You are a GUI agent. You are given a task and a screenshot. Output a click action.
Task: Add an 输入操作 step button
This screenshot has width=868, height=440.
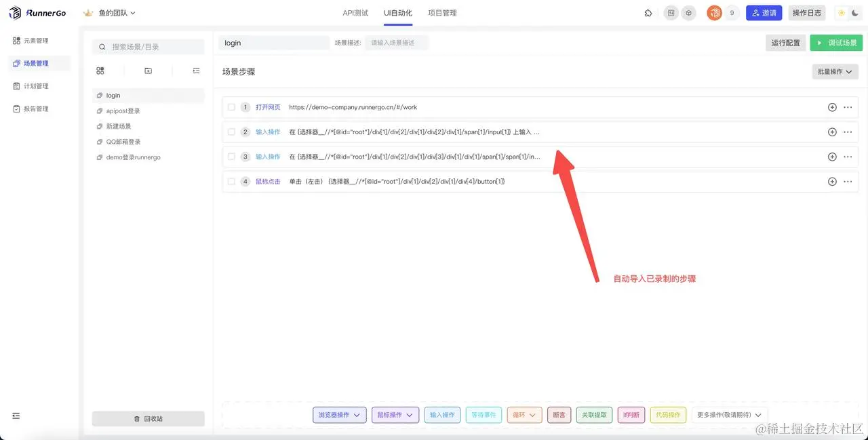(x=443, y=415)
